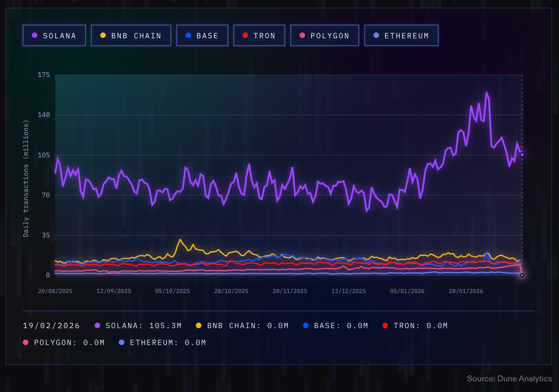This screenshot has height=392, width=559.
Task: Toggle the SOLANA series visibility
Action: pyautogui.click(x=54, y=35)
